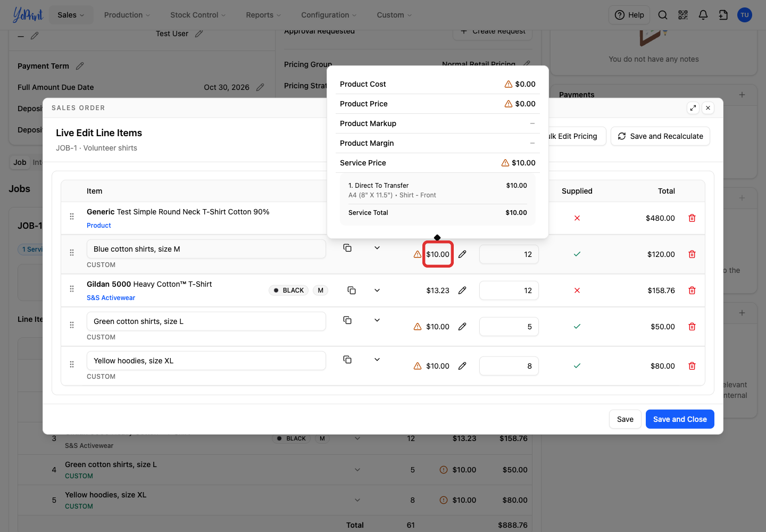Open the Configuration menu

[329, 15]
